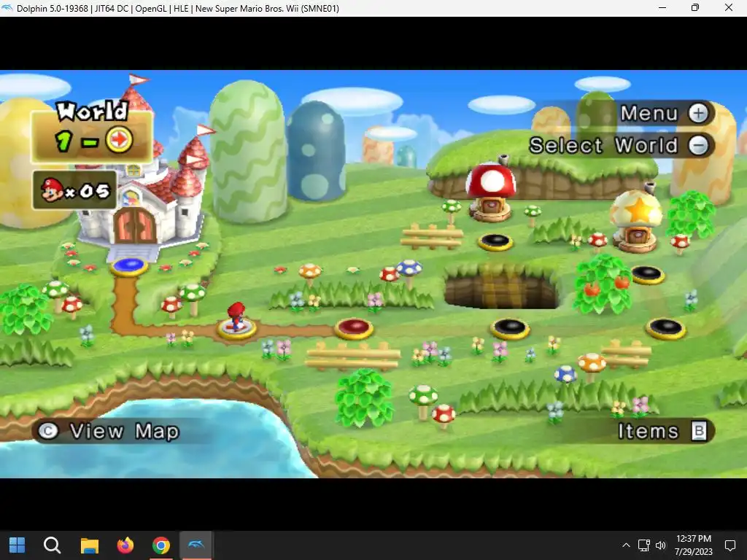Open File Explorer from taskbar
The width and height of the screenshot is (747, 560).
pyautogui.click(x=89, y=545)
